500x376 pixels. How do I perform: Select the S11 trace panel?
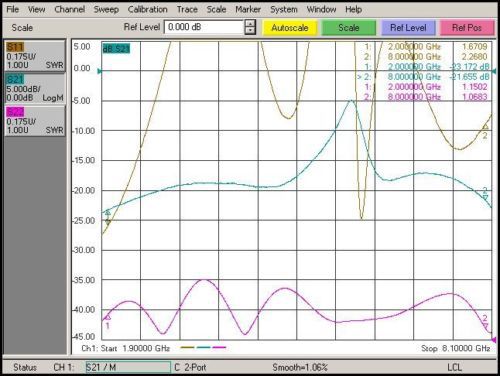35,56
